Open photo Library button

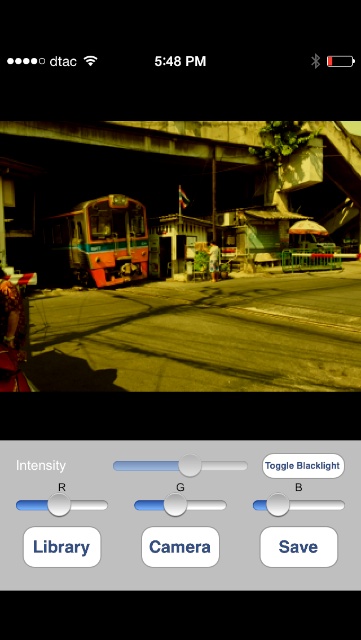(x=62, y=547)
